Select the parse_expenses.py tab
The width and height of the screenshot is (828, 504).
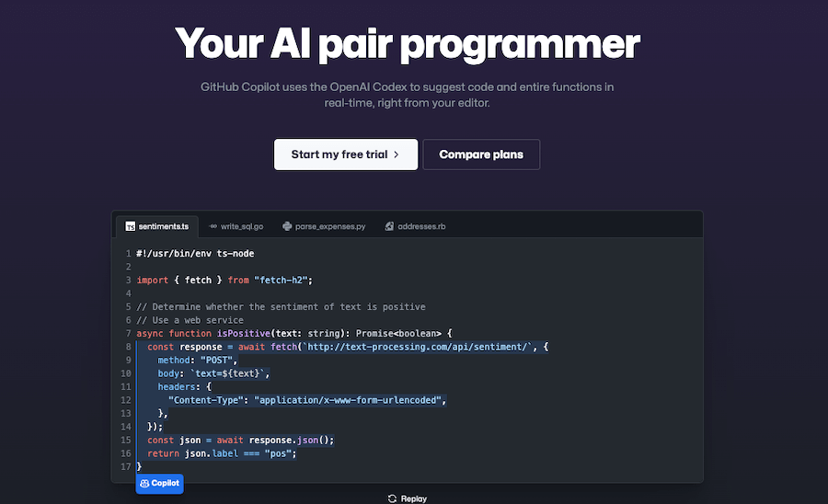(x=324, y=226)
